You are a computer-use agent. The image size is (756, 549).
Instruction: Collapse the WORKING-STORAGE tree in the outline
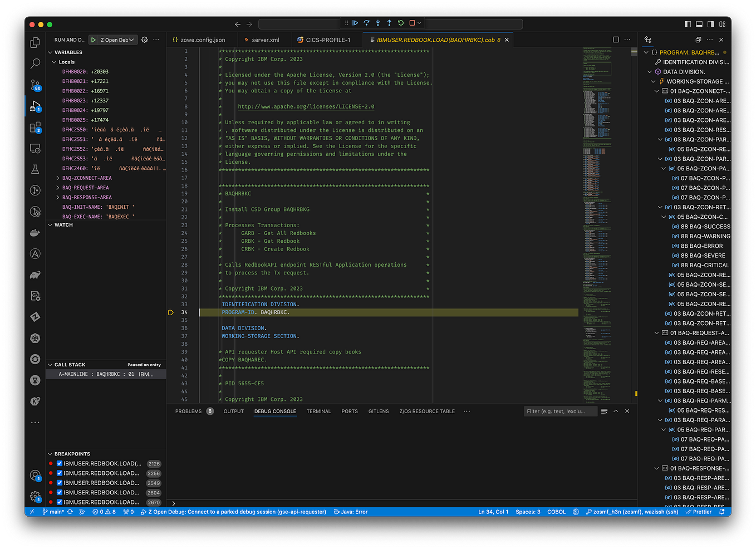pyautogui.click(x=652, y=81)
